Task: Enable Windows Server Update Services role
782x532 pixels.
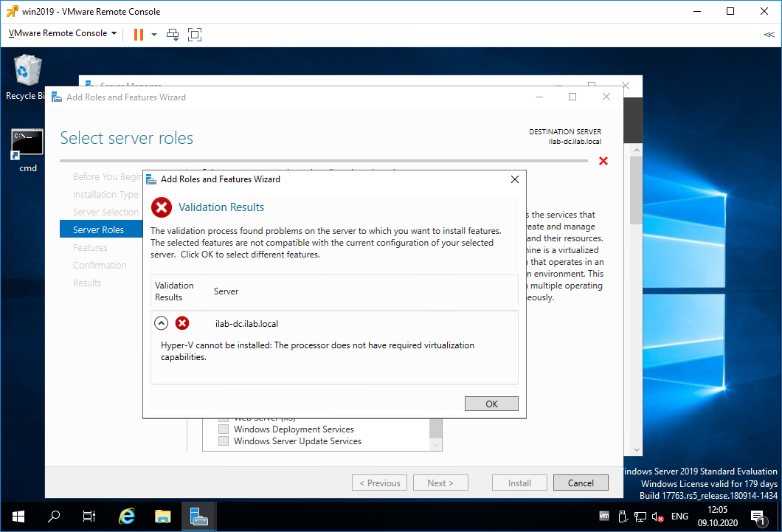Action: point(224,441)
